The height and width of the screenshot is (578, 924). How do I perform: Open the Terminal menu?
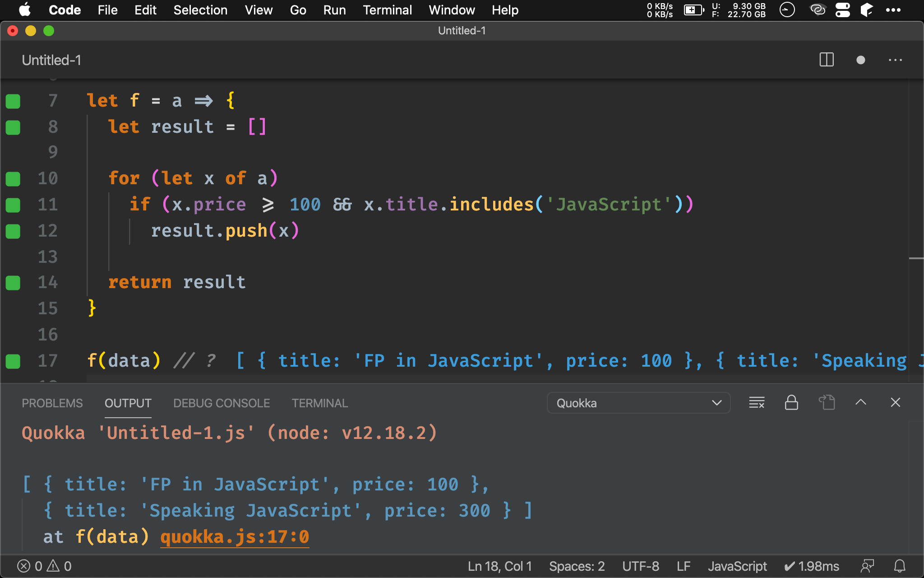click(387, 9)
